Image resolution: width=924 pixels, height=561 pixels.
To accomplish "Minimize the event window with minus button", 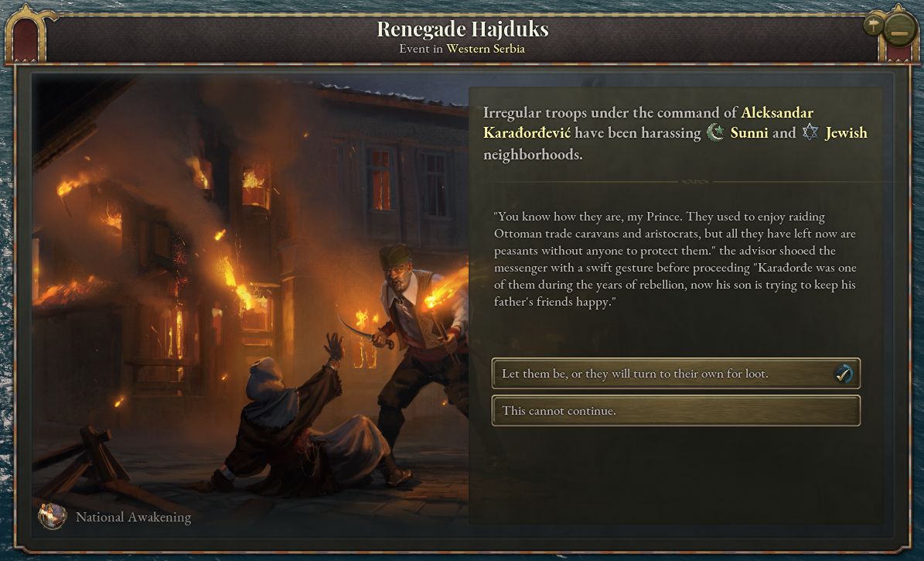I will point(899,30).
